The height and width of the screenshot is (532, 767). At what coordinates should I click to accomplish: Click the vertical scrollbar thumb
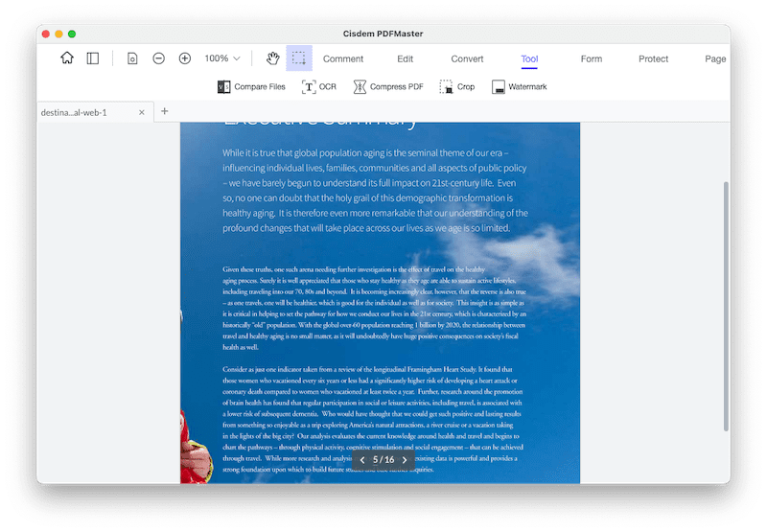(x=726, y=306)
